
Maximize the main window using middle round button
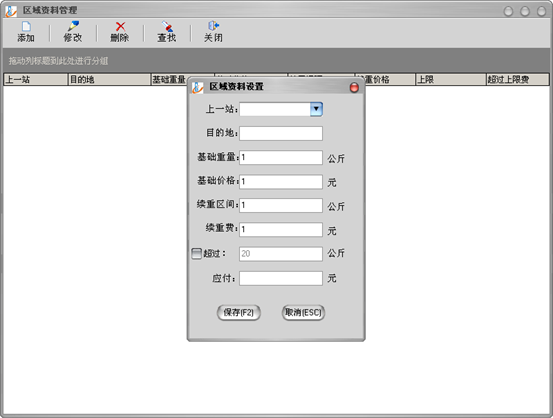[525, 11]
